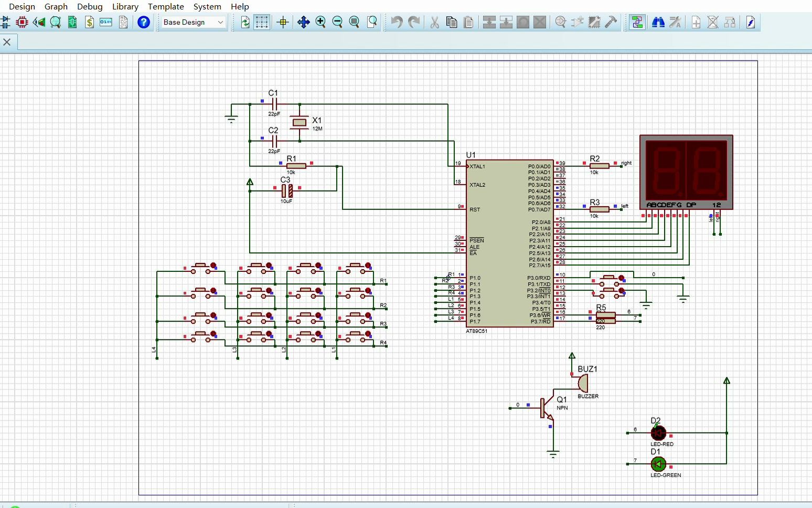Click the Zoom to view entire sheet icon

click(x=355, y=22)
